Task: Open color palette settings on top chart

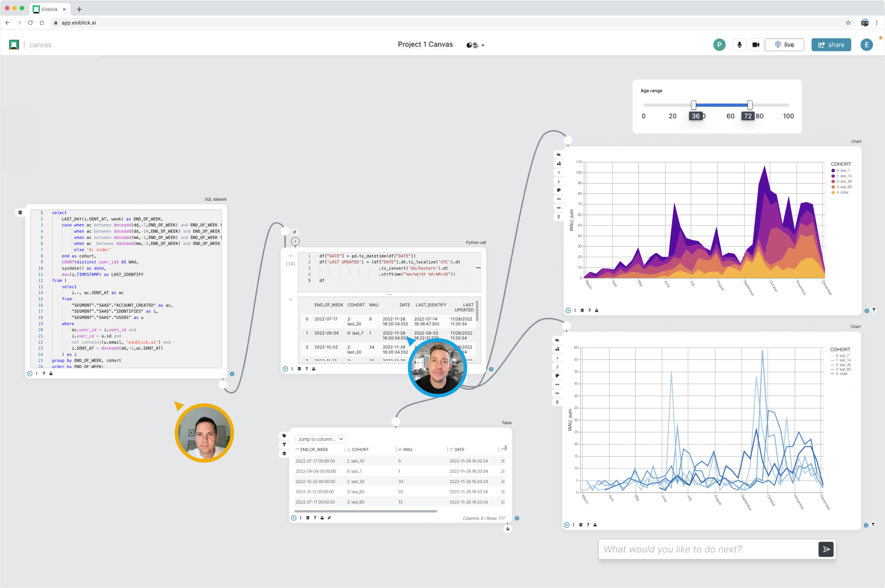Action: 559,190
